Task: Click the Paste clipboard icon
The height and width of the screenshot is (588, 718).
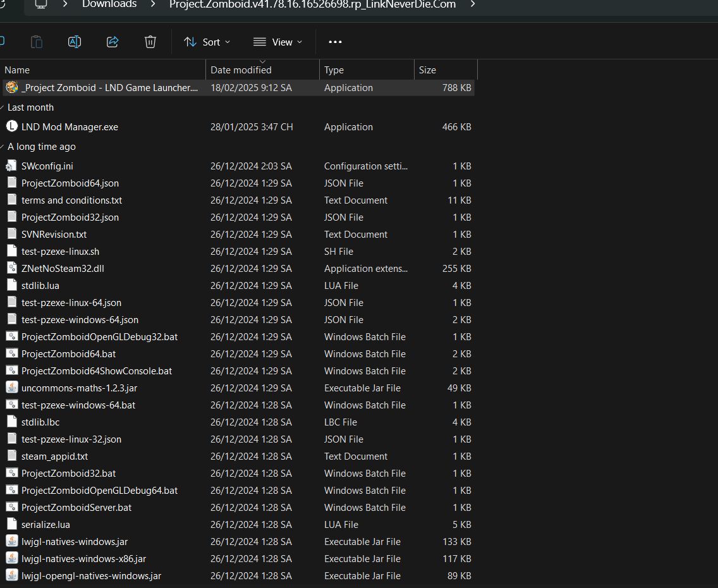Action: tap(37, 42)
